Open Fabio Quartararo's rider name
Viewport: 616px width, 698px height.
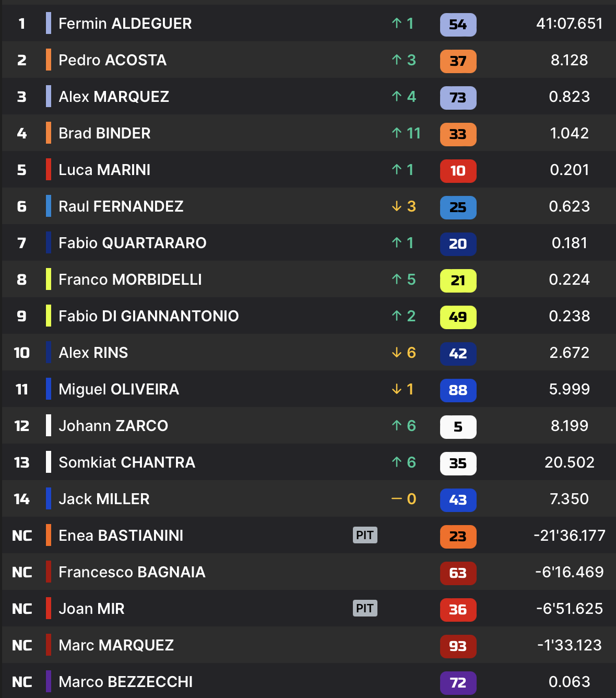133,243
